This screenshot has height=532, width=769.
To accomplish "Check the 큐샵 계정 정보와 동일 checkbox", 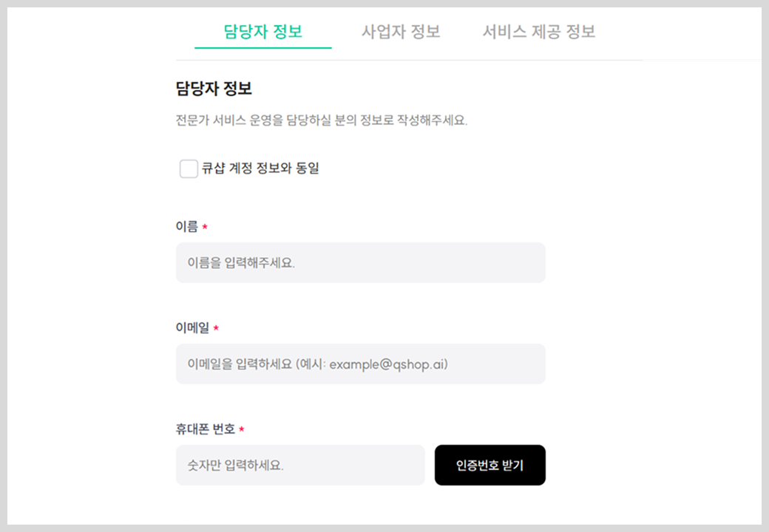I will [x=189, y=168].
